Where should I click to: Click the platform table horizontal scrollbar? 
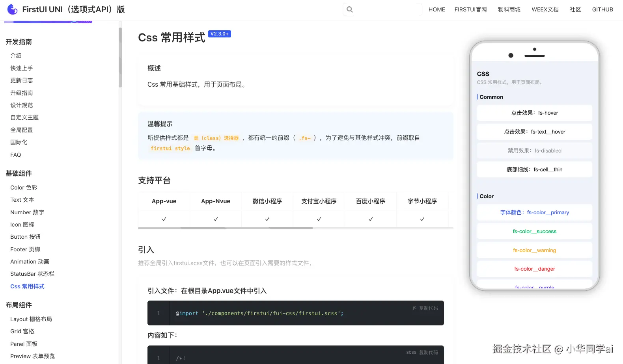(x=226, y=228)
